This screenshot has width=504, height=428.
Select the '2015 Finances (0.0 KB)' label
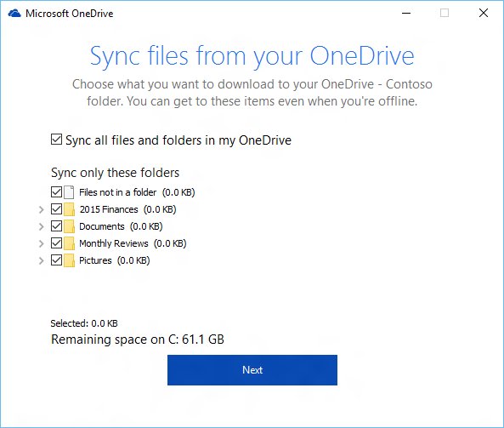pos(127,209)
